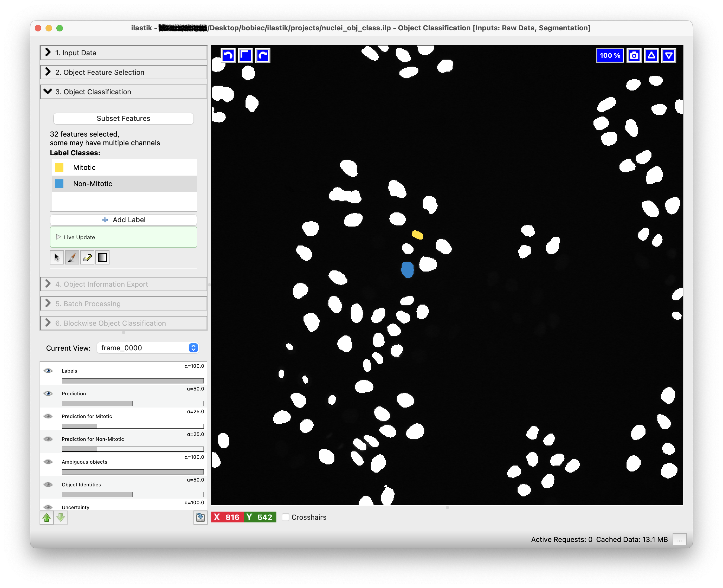Open the threshold gradient tool
This screenshot has height=588, width=723.
pos(102,257)
